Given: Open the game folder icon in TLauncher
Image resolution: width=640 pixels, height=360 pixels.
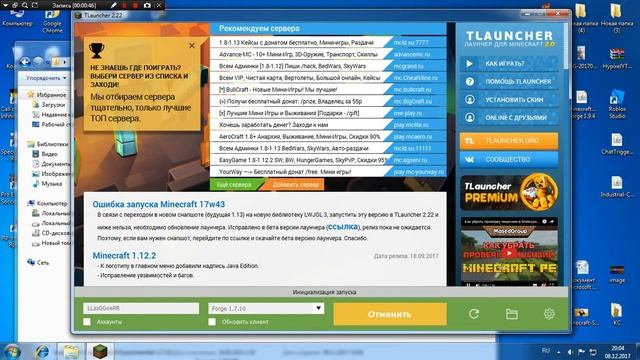Looking at the screenshot, I should click(512, 313).
